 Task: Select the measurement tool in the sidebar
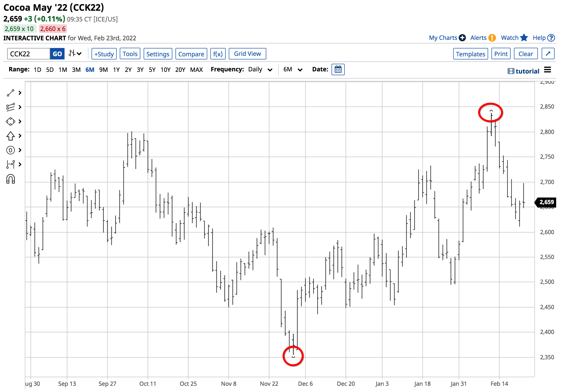pos(11,164)
